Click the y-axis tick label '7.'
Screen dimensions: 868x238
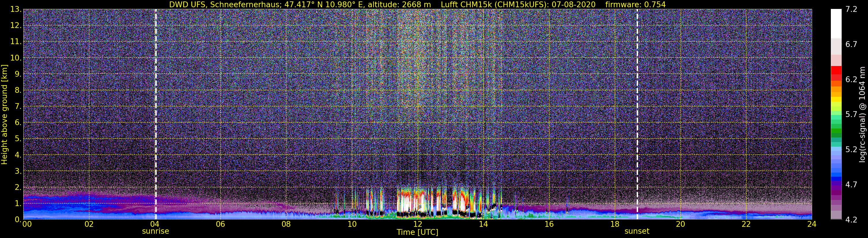[18, 107]
